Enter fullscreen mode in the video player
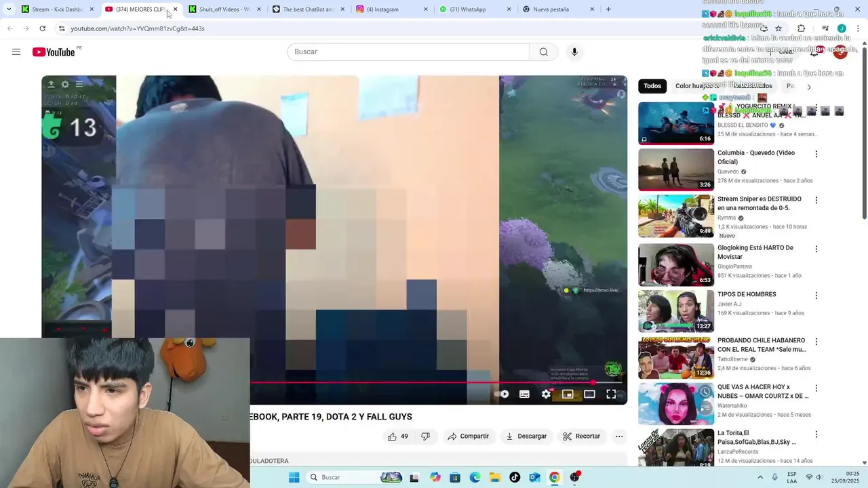 [611, 394]
